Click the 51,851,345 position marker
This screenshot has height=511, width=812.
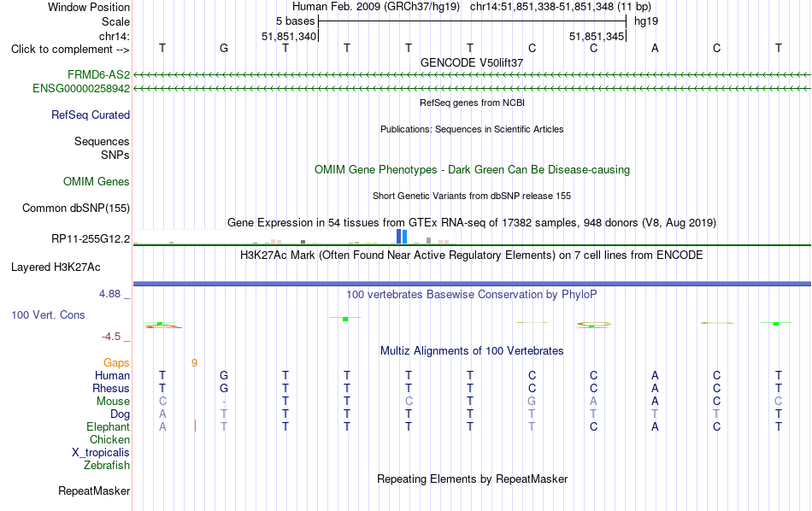pyautogui.click(x=597, y=36)
